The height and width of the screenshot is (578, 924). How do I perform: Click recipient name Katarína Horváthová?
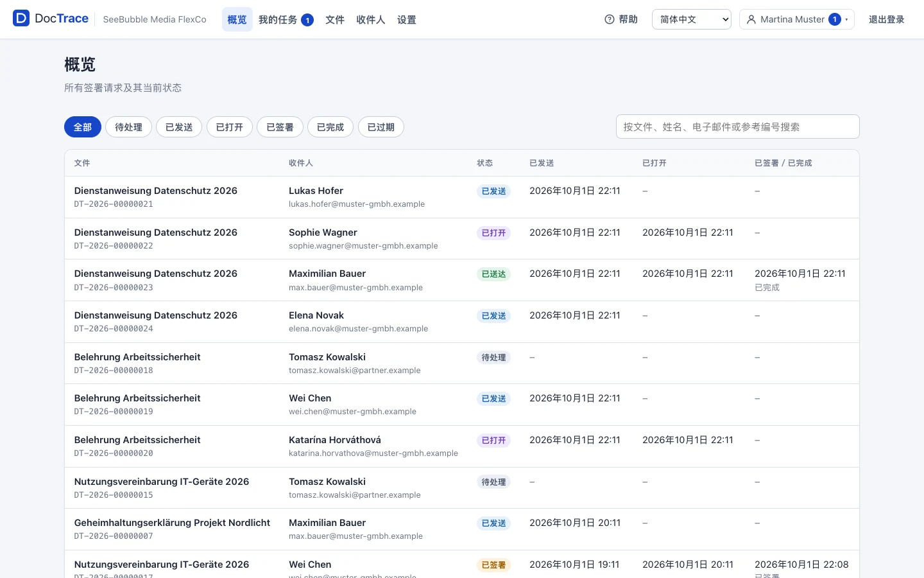click(x=335, y=440)
